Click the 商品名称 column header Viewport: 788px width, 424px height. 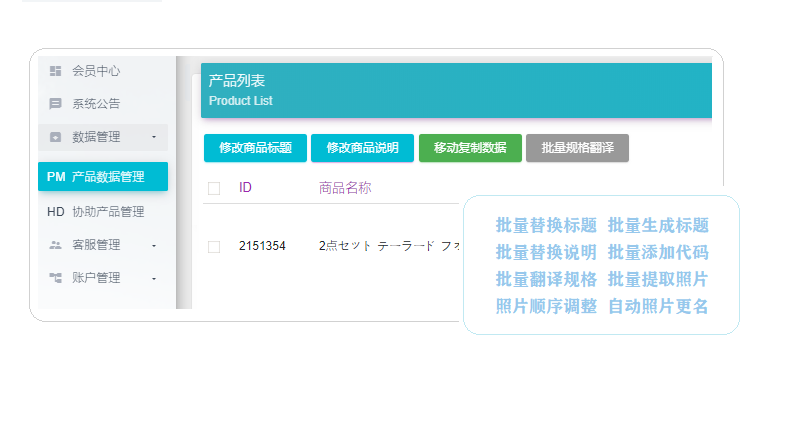pyautogui.click(x=345, y=188)
